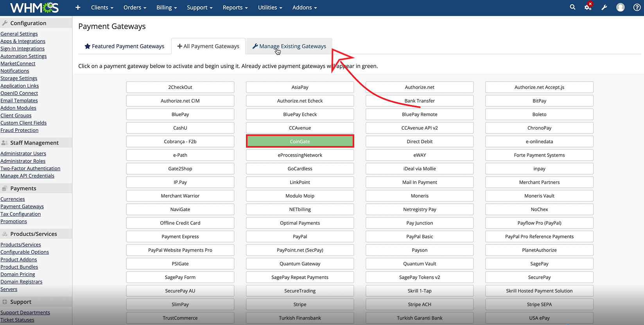Activate the Boleto gateway
The height and width of the screenshot is (325, 644).
(539, 114)
